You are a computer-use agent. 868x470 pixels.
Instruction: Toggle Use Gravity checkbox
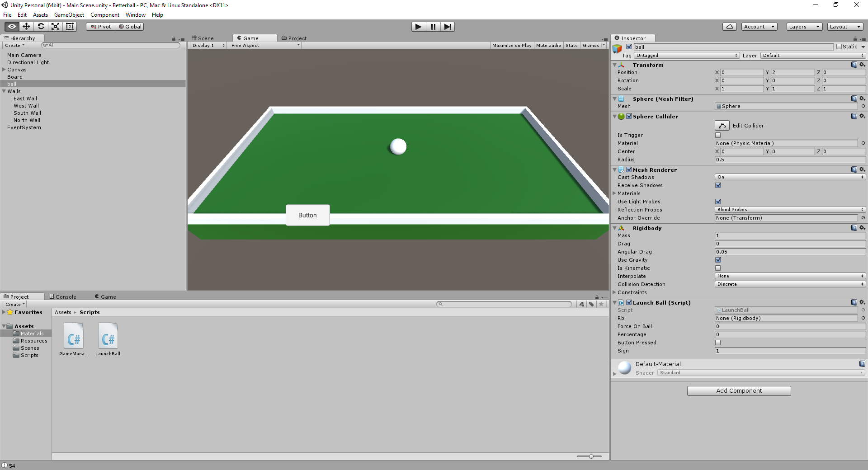pyautogui.click(x=718, y=260)
